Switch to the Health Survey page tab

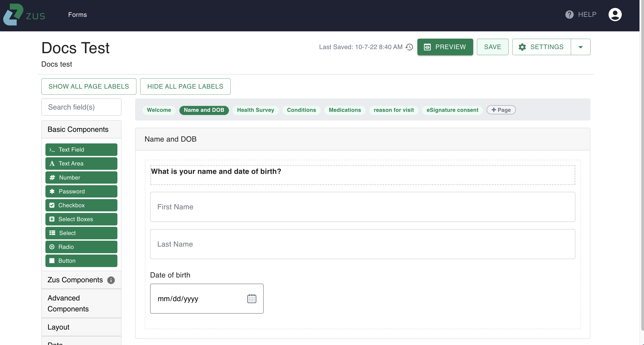pyautogui.click(x=255, y=110)
